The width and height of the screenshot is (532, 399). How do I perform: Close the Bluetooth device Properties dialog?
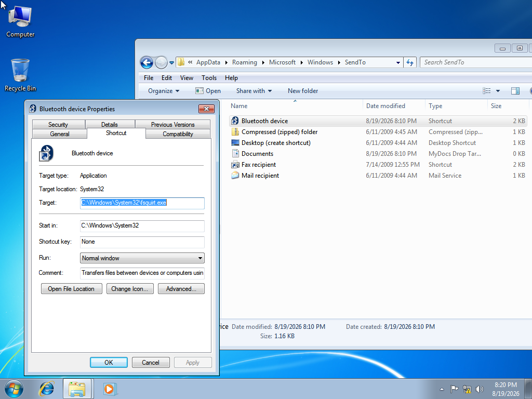[206, 109]
